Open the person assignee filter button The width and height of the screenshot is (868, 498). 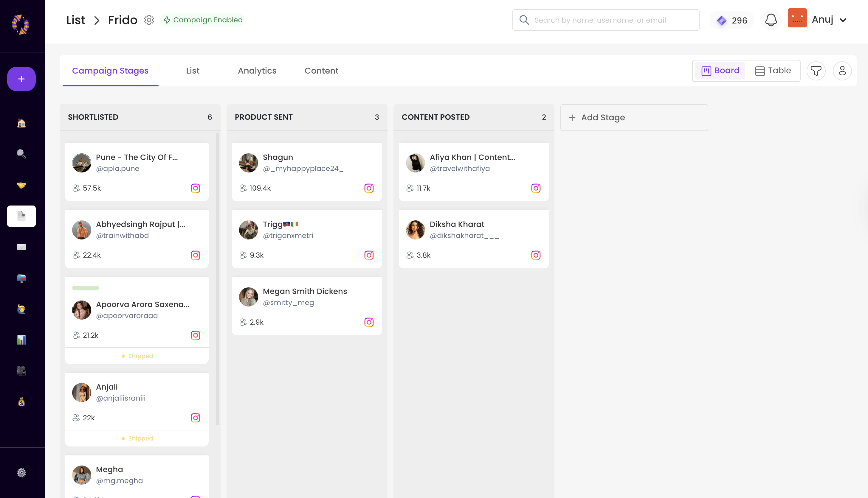click(842, 71)
